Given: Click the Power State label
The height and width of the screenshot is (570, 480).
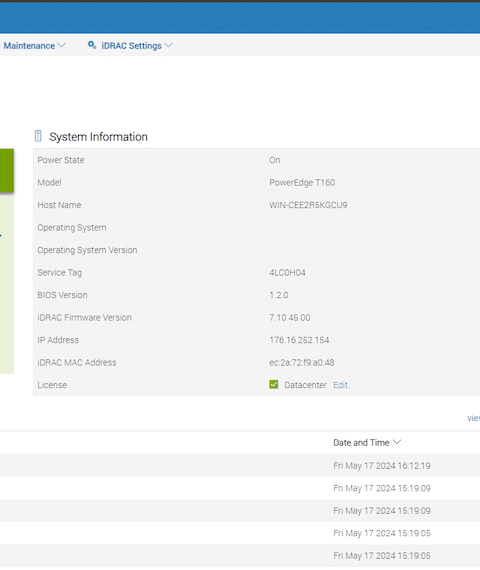Looking at the screenshot, I should [61, 160].
